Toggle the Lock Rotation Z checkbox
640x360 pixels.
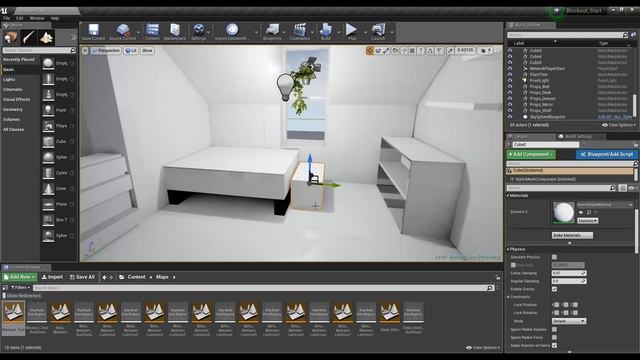click(x=575, y=313)
